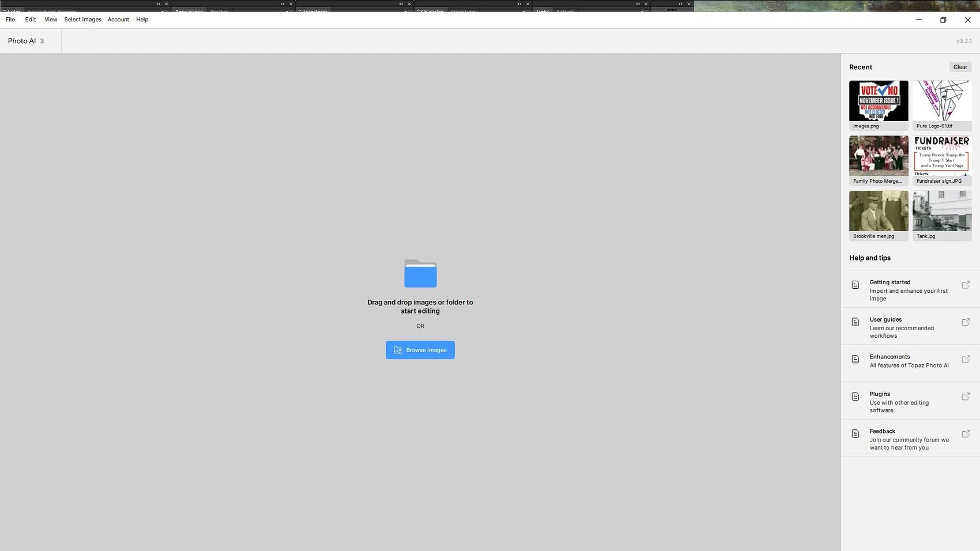Open the Feedback help link
The height and width of the screenshot is (551, 980).
tap(910, 438)
